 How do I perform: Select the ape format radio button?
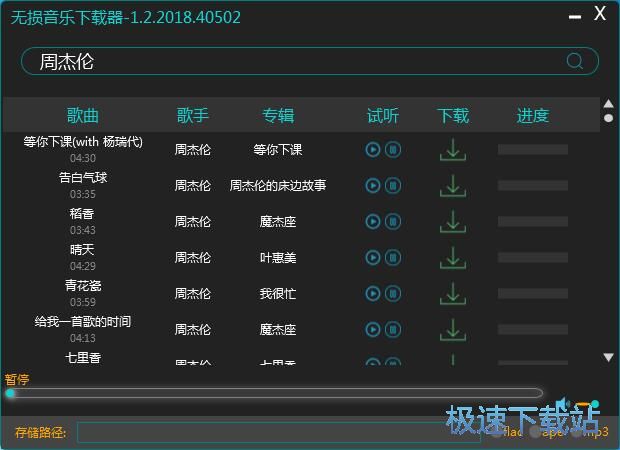pos(535,432)
